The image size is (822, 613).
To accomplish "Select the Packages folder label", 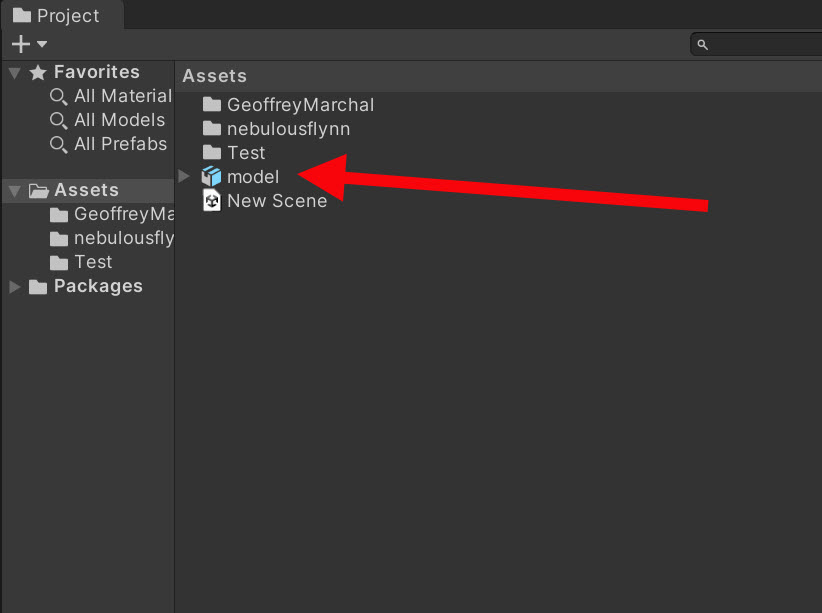I will [x=98, y=286].
